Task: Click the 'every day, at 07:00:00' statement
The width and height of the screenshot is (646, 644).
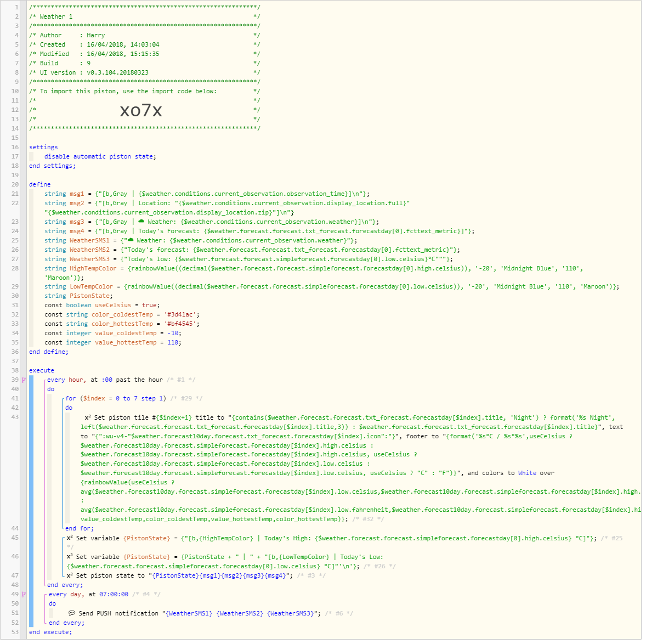Action: click(89, 596)
